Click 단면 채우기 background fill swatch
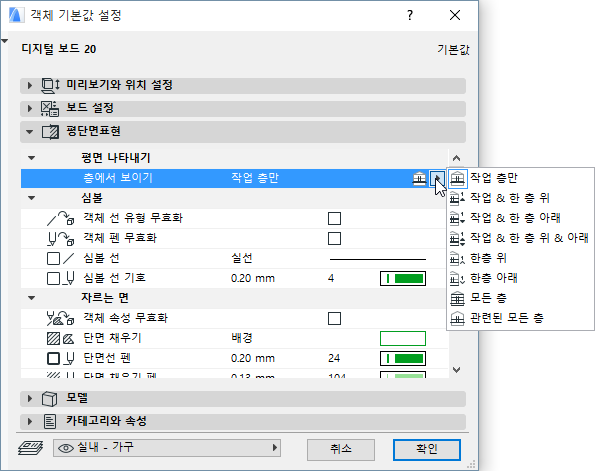This screenshot has height=471, width=595. (x=403, y=339)
